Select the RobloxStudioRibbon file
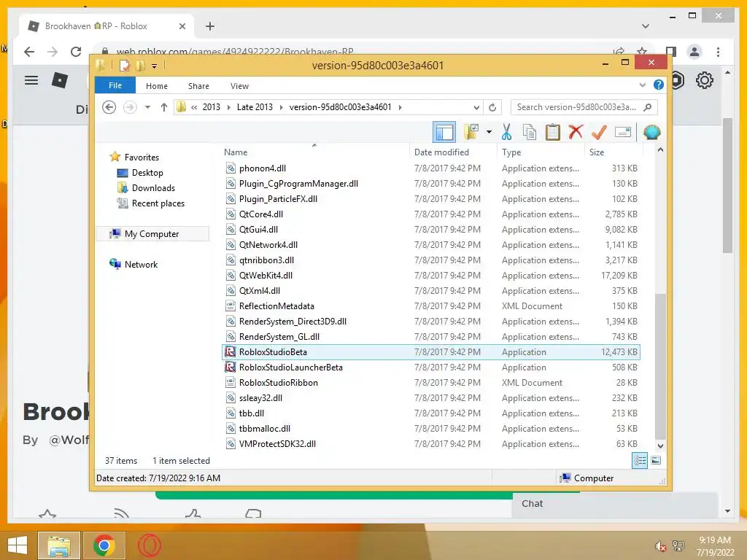The height and width of the screenshot is (560, 747). click(x=431, y=382)
